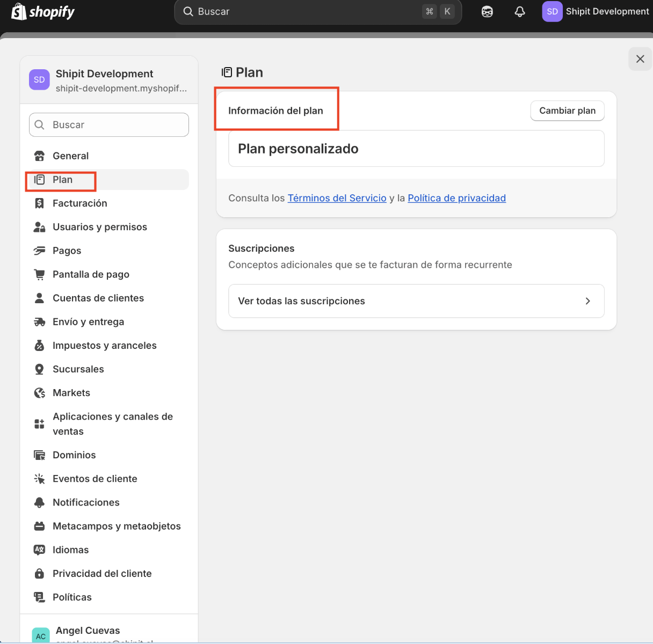Open the Shipit Development account menu
Viewport: 653px width, 644px height.
click(596, 12)
